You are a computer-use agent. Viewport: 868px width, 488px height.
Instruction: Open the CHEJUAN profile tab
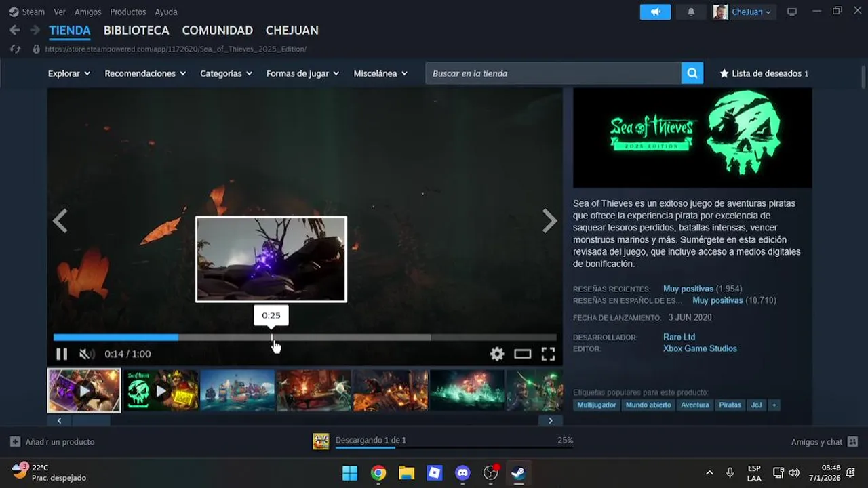(292, 30)
